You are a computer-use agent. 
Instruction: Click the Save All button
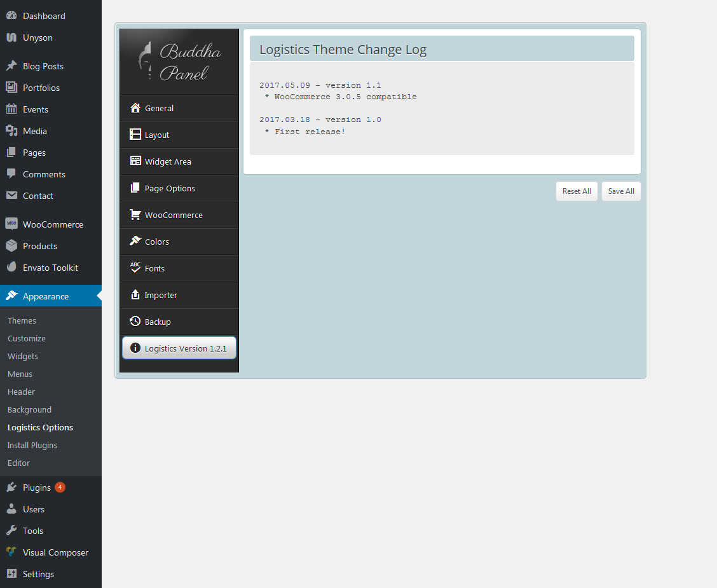click(621, 191)
